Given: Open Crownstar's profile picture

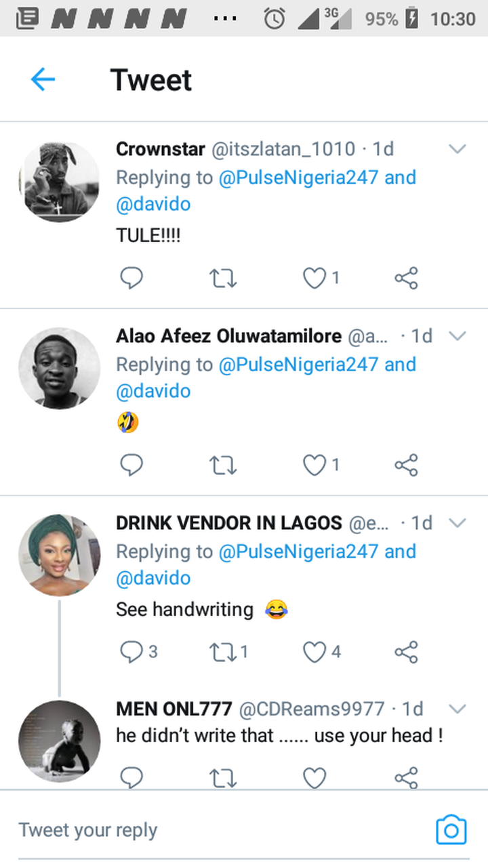Looking at the screenshot, I should pos(59,181).
